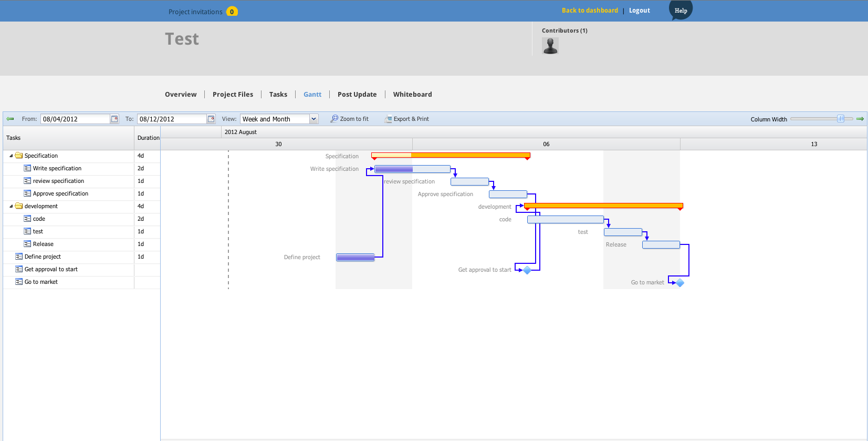Click the 4d duration cell for Specification
Image resolution: width=868 pixels, height=441 pixels.
tap(147, 156)
